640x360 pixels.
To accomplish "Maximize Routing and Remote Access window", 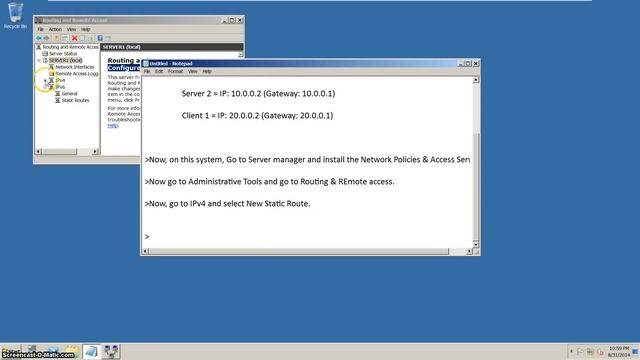I will pos(232,20).
